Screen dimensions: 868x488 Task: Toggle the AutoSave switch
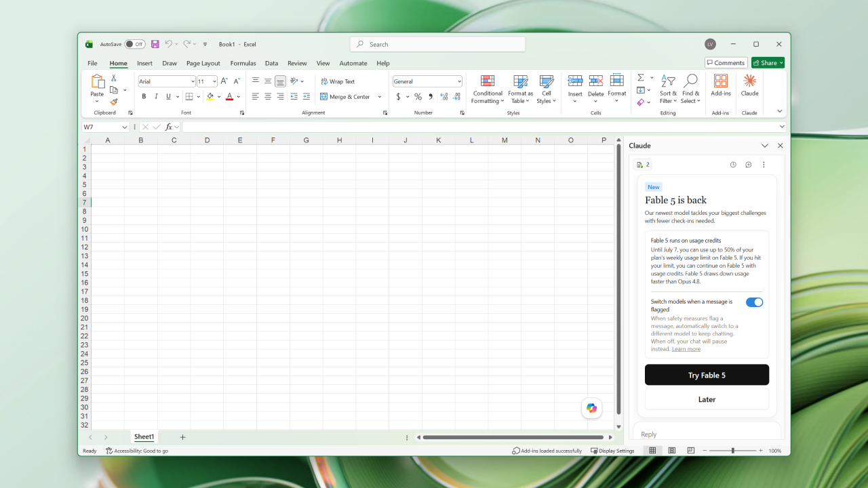pos(135,44)
